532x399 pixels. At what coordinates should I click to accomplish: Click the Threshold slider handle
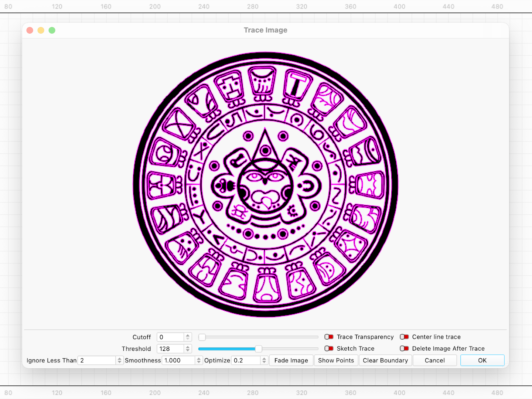tap(259, 349)
